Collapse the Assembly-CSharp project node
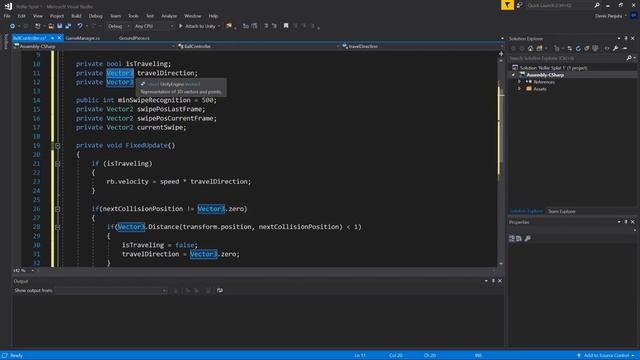The height and width of the screenshot is (360, 640). click(513, 75)
